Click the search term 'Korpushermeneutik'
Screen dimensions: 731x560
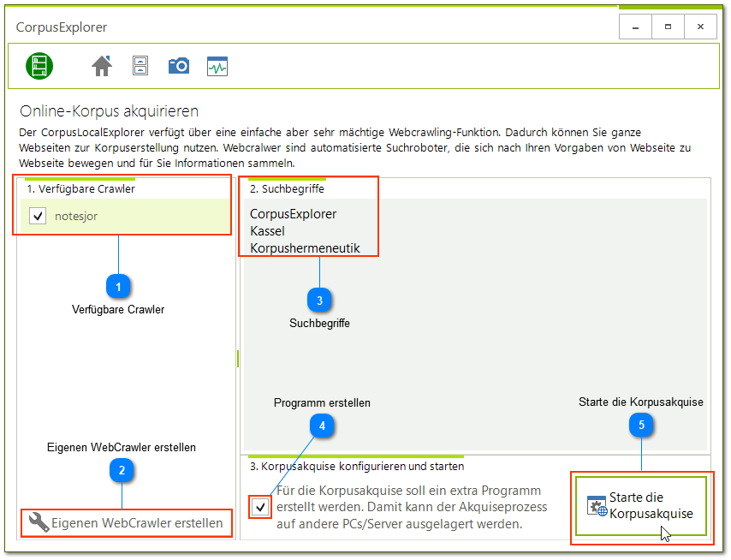coord(305,248)
